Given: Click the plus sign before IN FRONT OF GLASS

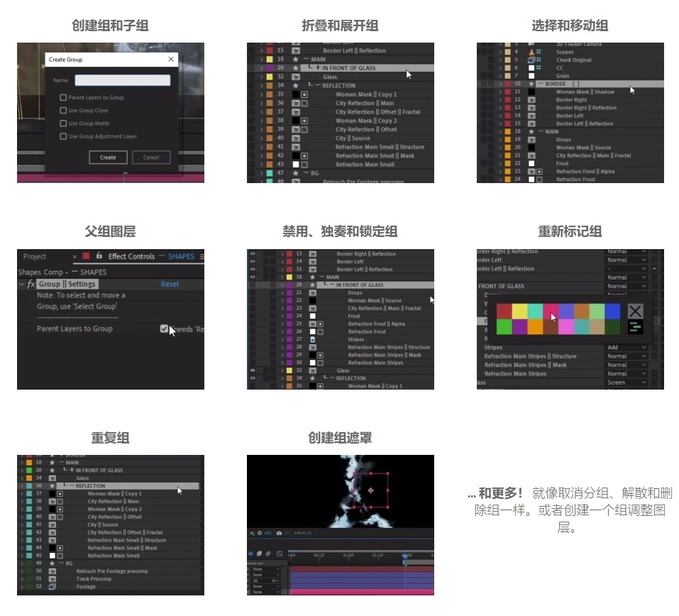Looking at the screenshot, I should (317, 68).
